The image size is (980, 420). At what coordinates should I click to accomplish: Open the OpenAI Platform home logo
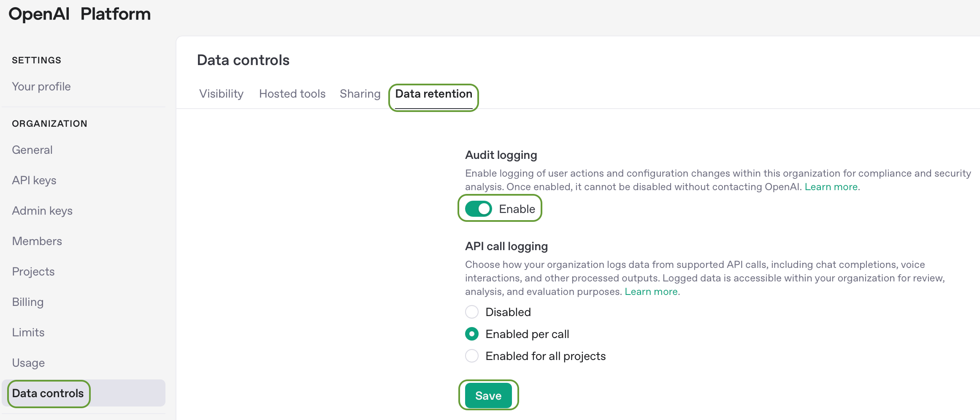point(79,14)
